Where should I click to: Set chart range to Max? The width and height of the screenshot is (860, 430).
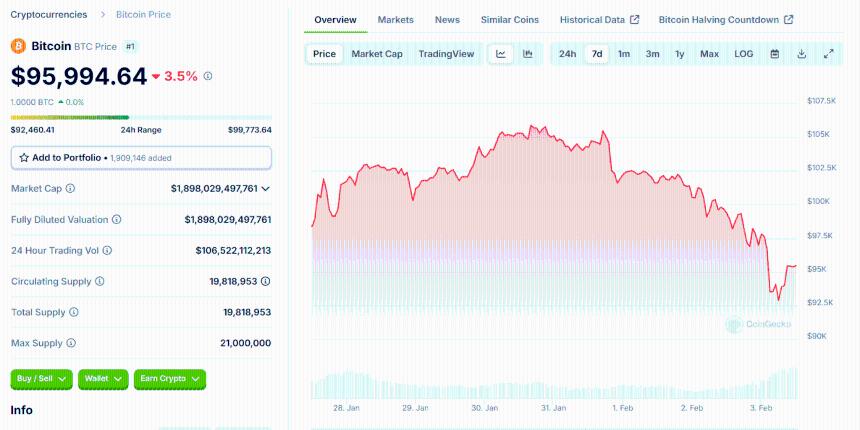(709, 54)
